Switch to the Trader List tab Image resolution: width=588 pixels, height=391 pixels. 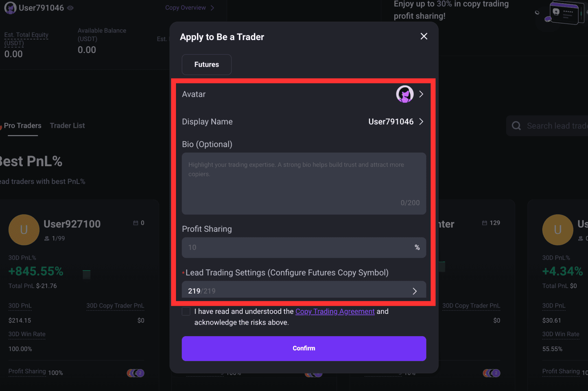(67, 126)
